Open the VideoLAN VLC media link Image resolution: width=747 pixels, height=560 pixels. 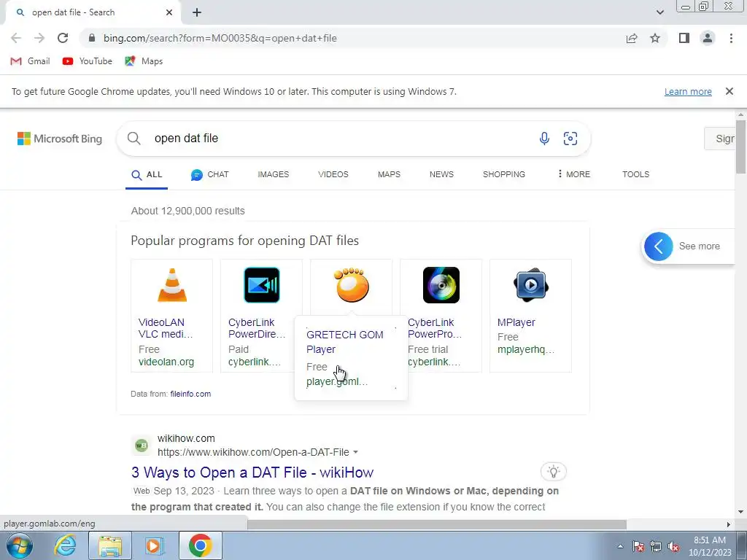click(x=166, y=328)
